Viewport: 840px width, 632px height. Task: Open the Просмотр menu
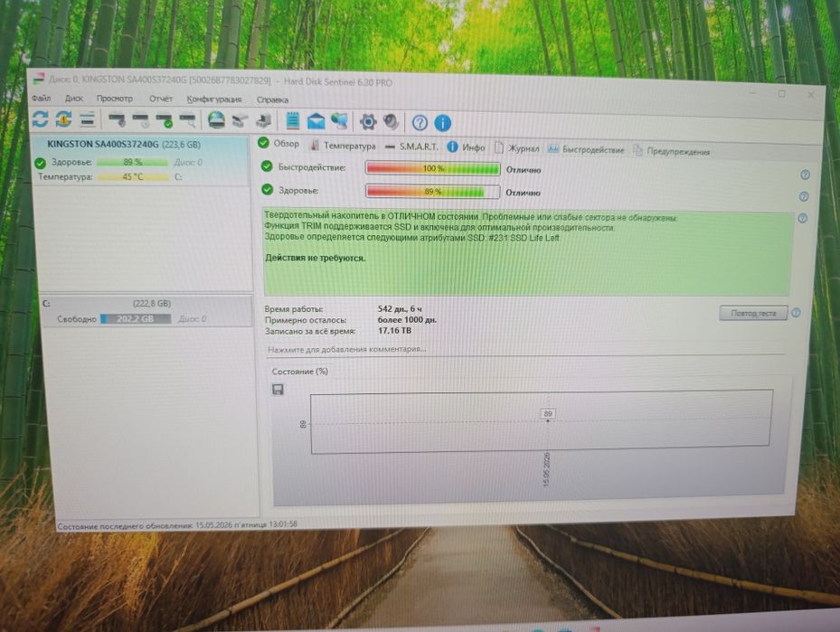point(114,99)
